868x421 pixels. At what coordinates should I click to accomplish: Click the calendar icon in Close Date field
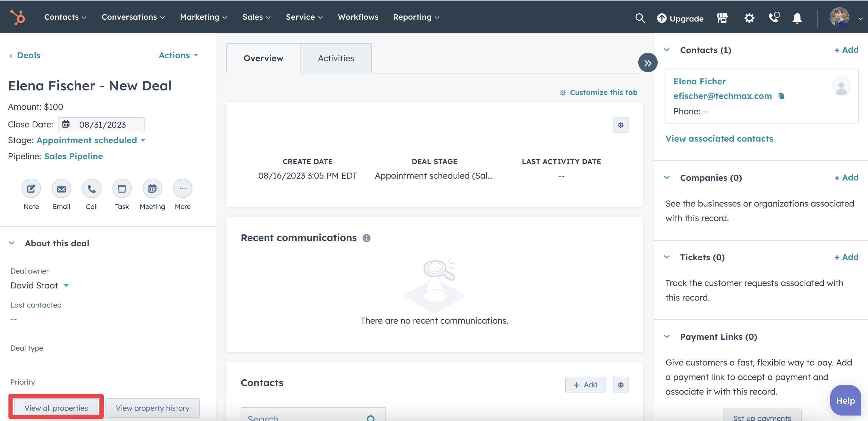click(66, 124)
